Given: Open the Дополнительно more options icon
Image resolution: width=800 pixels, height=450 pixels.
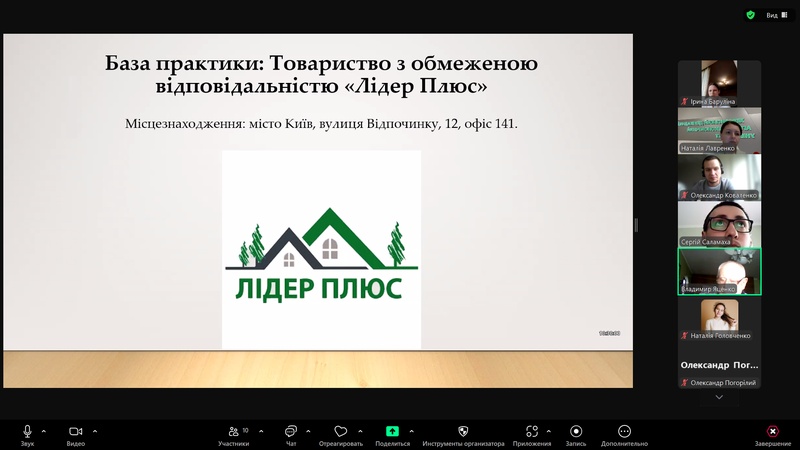Looking at the screenshot, I should coord(624,432).
